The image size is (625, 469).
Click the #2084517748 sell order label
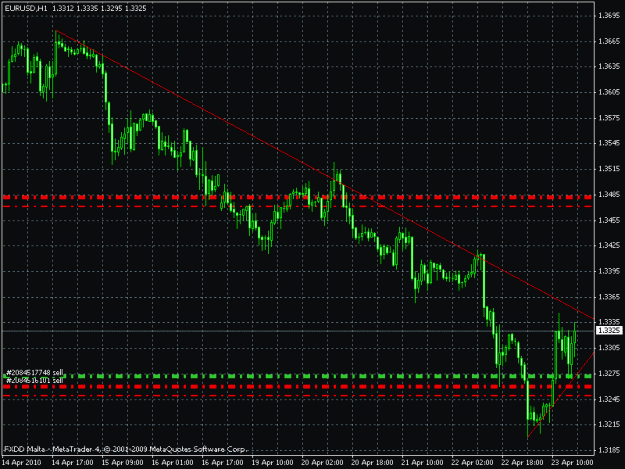(35, 373)
